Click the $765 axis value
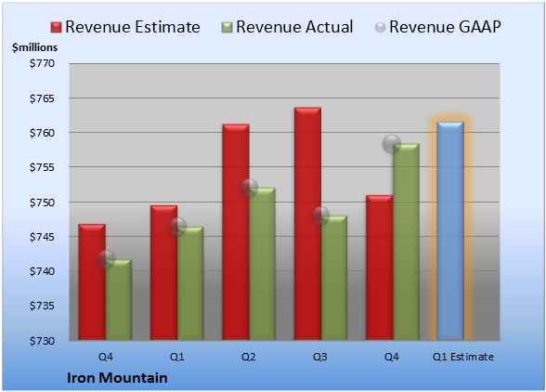The image size is (546, 392). (42, 98)
